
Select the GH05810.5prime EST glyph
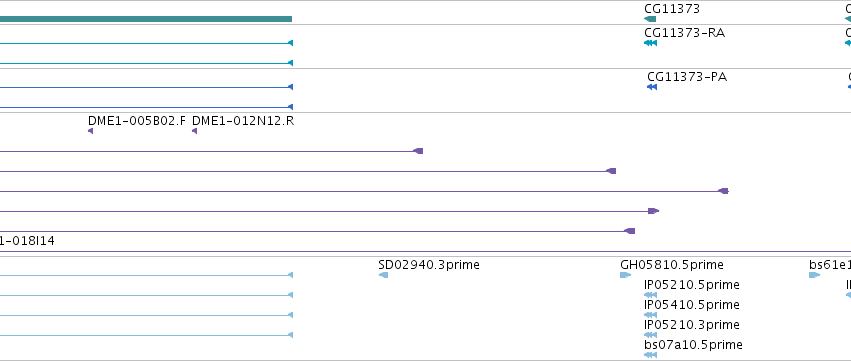click(625, 275)
